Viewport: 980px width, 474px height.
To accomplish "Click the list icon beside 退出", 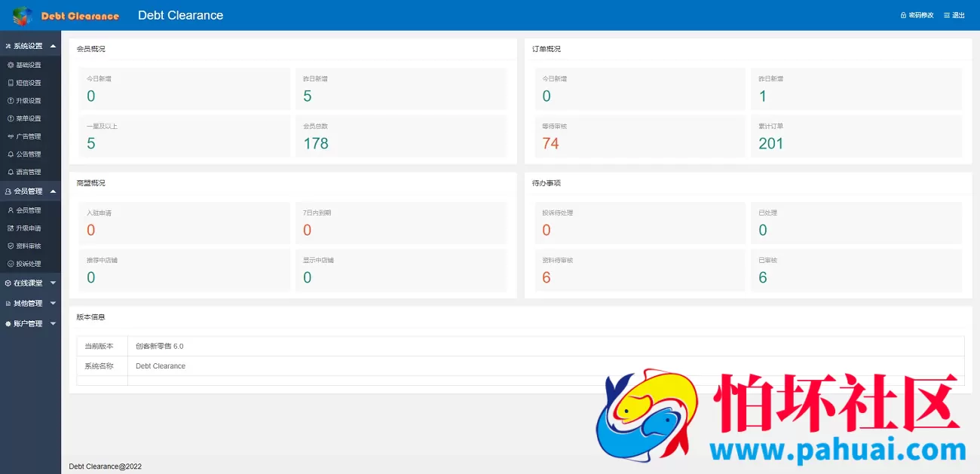I will [x=947, y=15].
